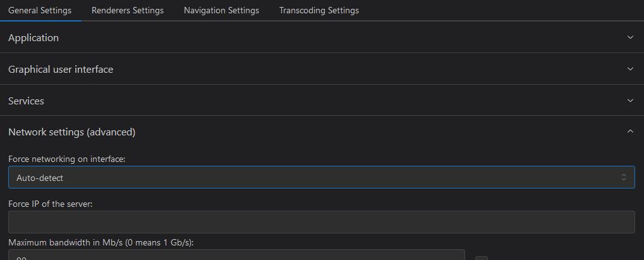Open the Auto-detect interface dropdown
Screen dimensions: 644x260
pyautogui.click(x=322, y=177)
